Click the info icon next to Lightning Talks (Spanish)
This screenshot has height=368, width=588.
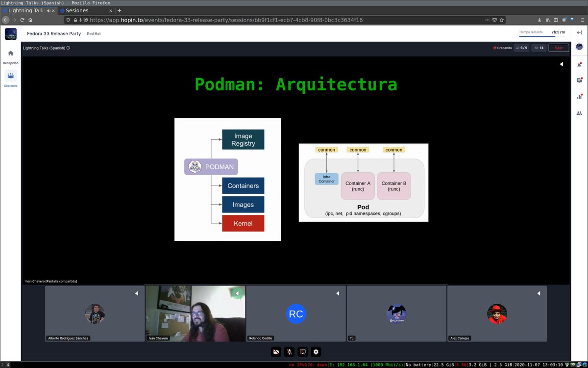click(x=68, y=48)
